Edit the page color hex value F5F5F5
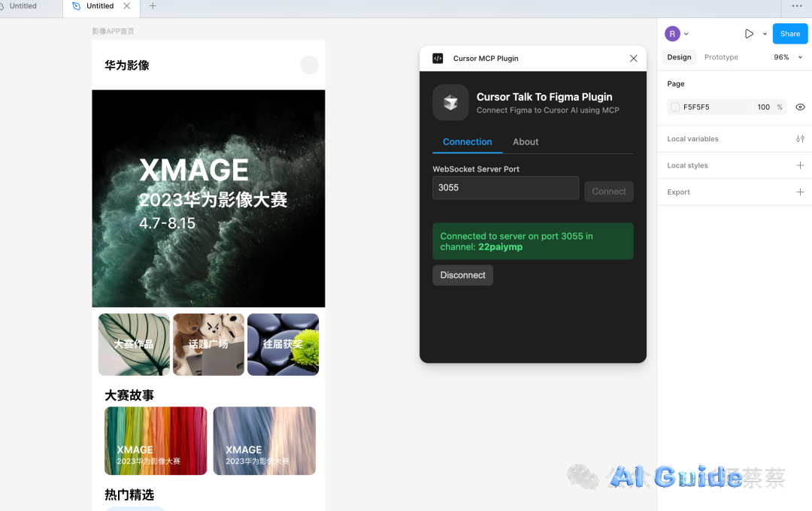The width and height of the screenshot is (812, 511). [x=696, y=107]
